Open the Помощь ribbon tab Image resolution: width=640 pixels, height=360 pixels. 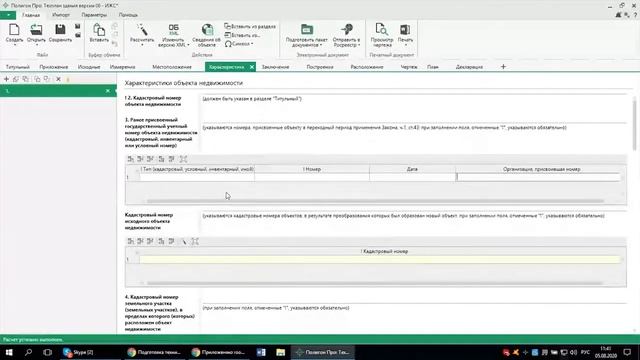[x=128, y=15]
